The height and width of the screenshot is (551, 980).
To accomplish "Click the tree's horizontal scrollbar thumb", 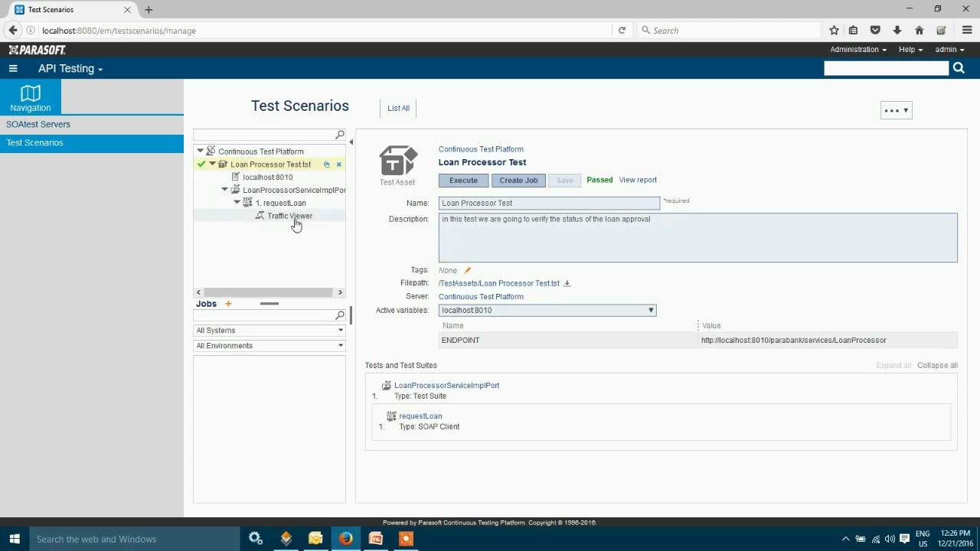I will [268, 292].
